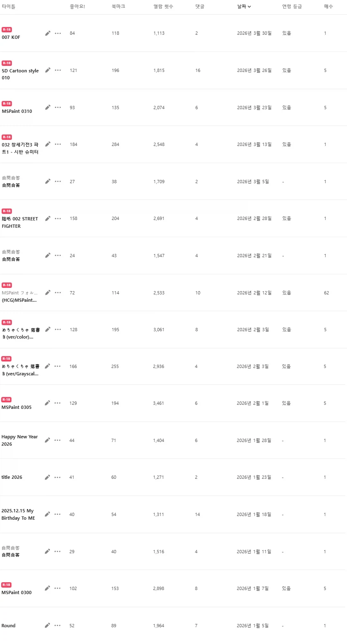Open more options for MSPaint 0300
Screen dimensions: 347x644
click(x=58, y=588)
